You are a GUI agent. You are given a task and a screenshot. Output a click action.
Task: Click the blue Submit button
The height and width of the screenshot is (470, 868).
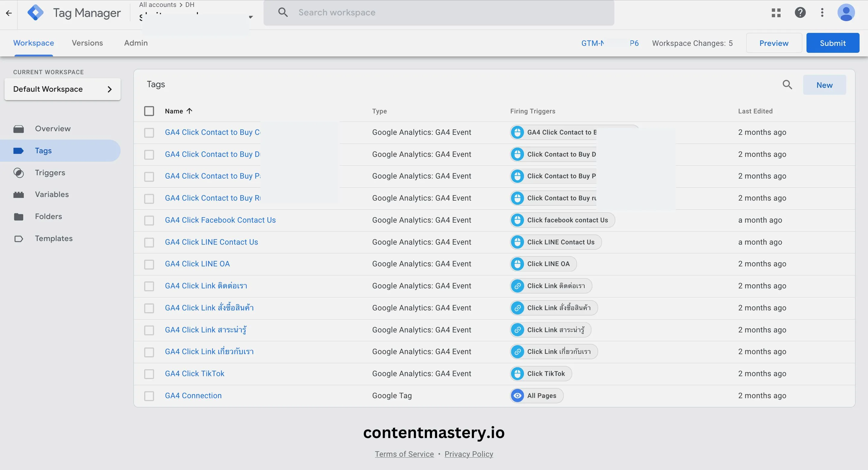pyautogui.click(x=833, y=43)
